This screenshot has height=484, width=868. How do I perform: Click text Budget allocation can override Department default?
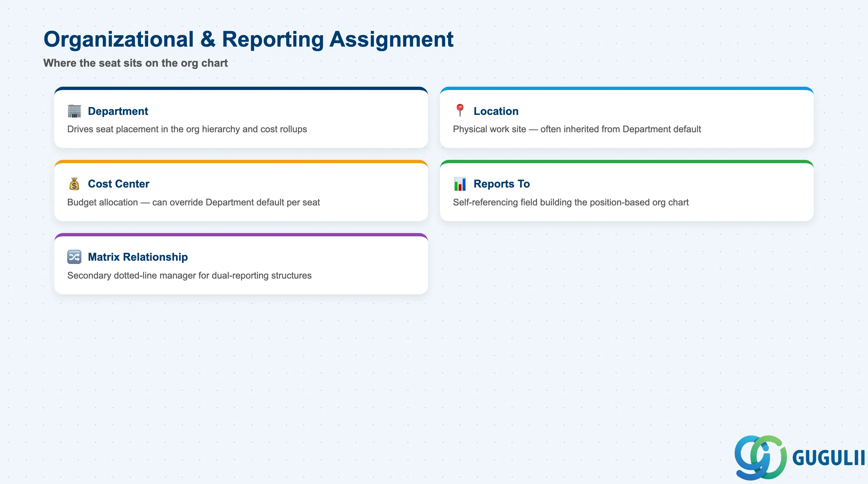(x=193, y=202)
